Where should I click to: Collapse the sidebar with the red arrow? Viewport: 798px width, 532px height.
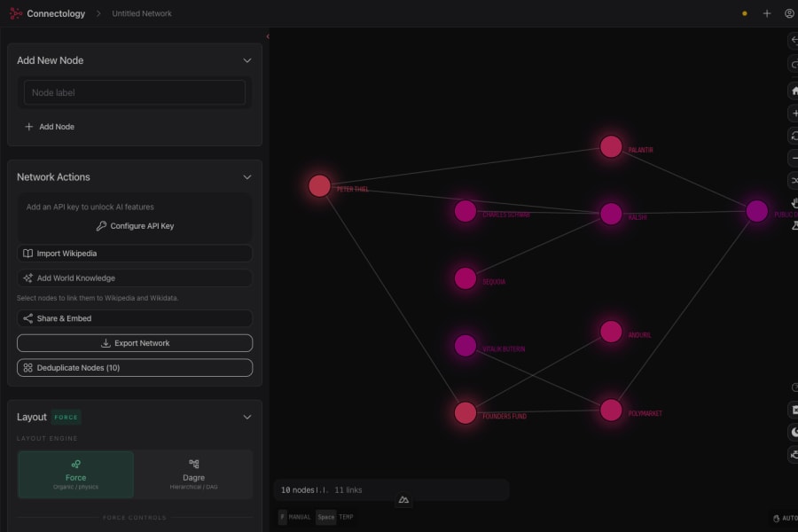pyautogui.click(x=268, y=36)
